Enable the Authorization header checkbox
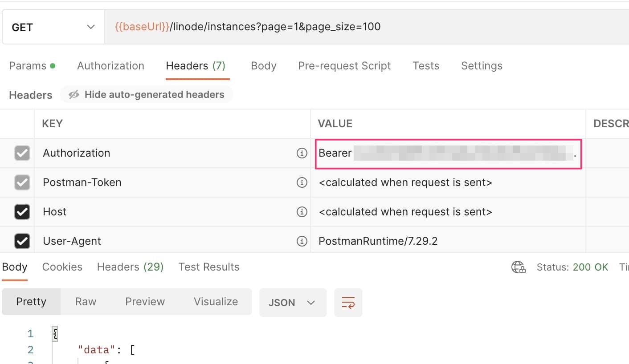 click(23, 153)
